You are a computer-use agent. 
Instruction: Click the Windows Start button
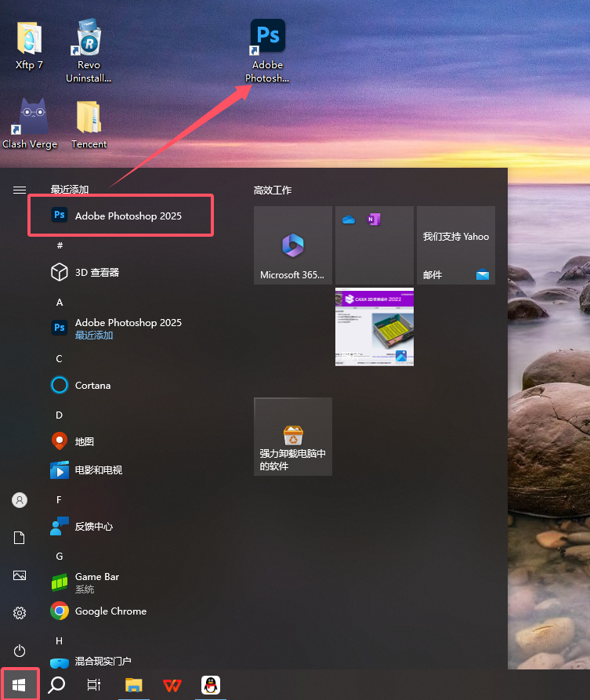[19, 685]
